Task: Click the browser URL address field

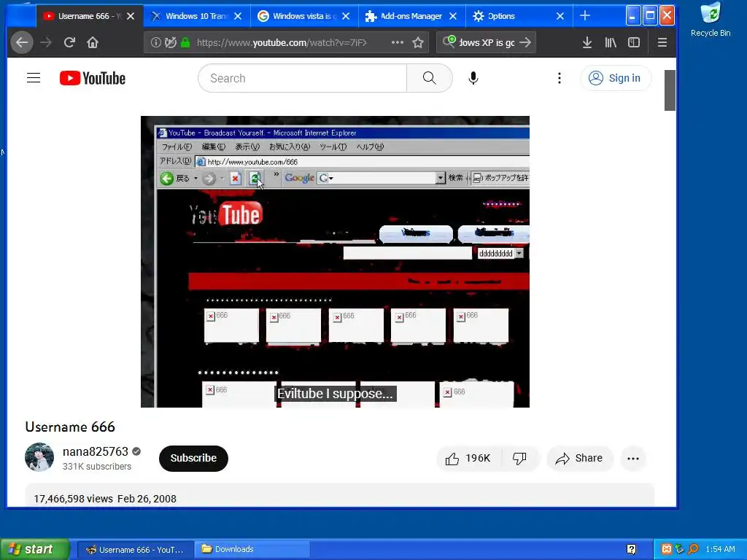Action: point(282,43)
